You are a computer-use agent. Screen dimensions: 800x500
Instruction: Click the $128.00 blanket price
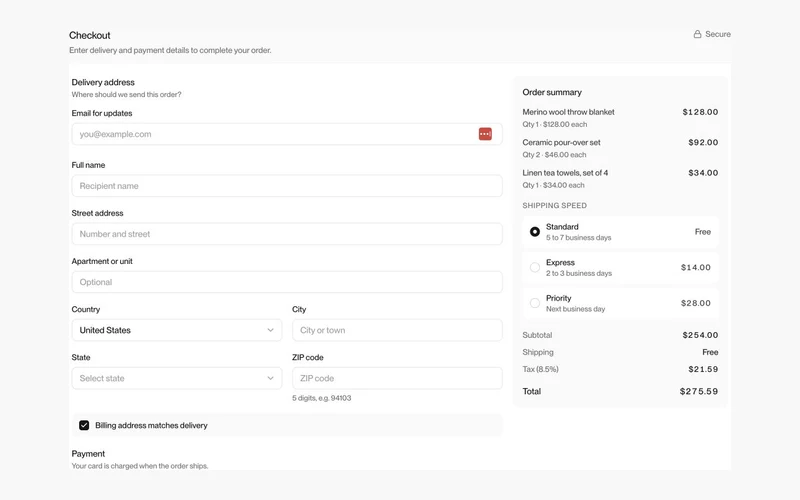pos(700,112)
